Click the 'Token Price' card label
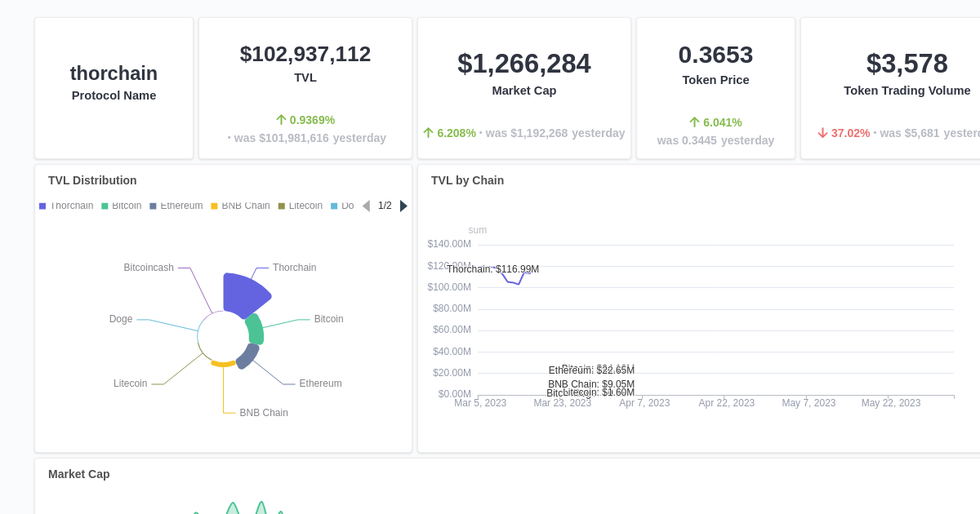Screen dimensions: 980x514 (715, 80)
